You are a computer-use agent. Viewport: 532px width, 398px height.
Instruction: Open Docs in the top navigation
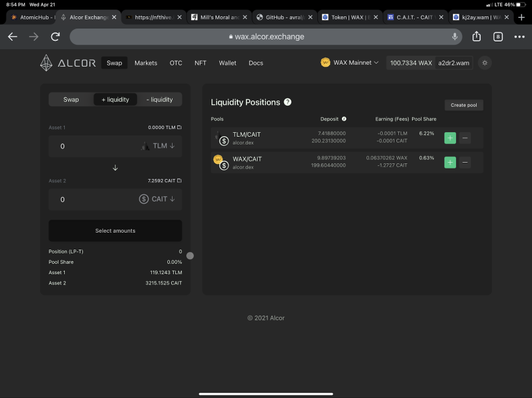(256, 63)
